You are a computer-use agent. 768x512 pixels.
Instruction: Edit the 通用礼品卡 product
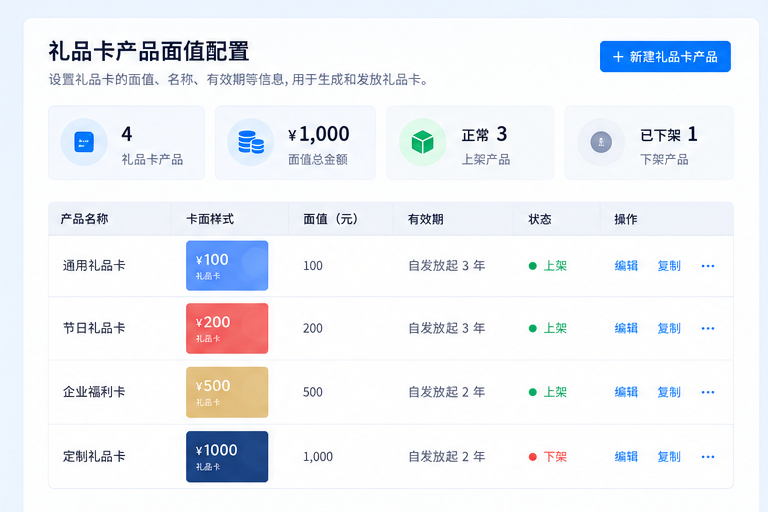coord(626,266)
